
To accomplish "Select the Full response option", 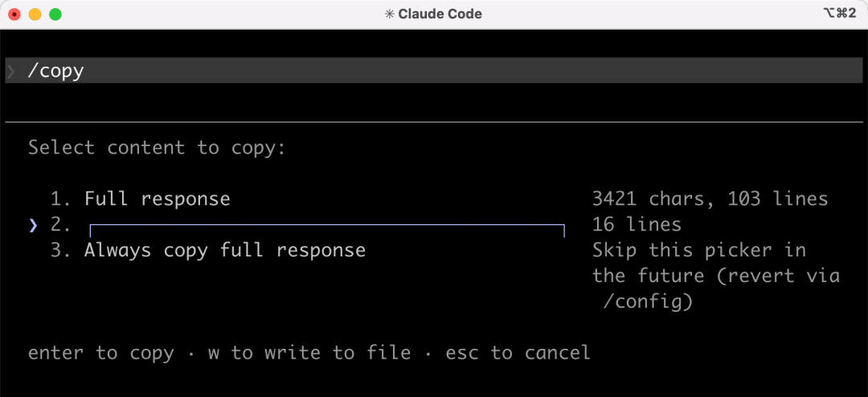I will click(x=158, y=198).
